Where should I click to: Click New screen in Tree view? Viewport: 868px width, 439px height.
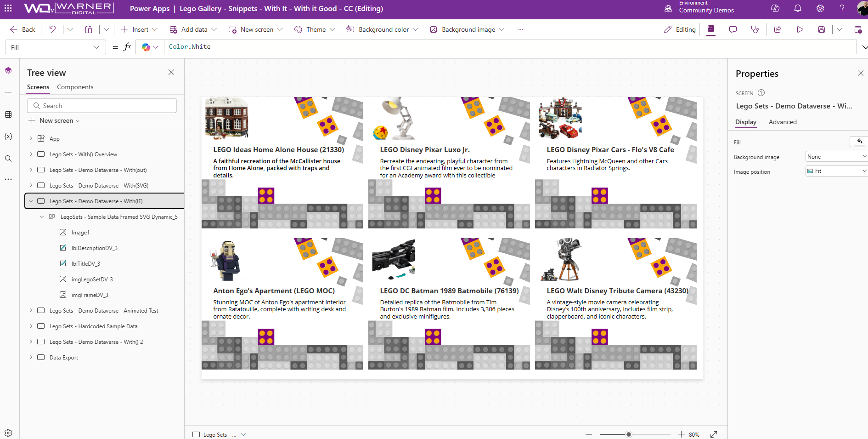(54, 120)
